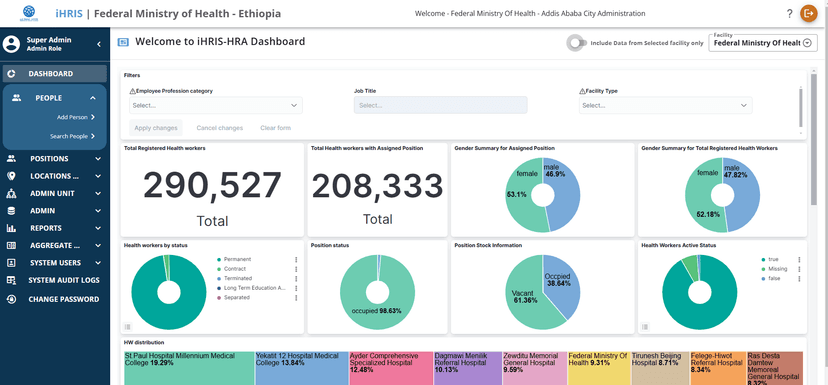Viewport: 828px width, 385px height.
Task: Open options menu for Missing legend
Action: 799,269
